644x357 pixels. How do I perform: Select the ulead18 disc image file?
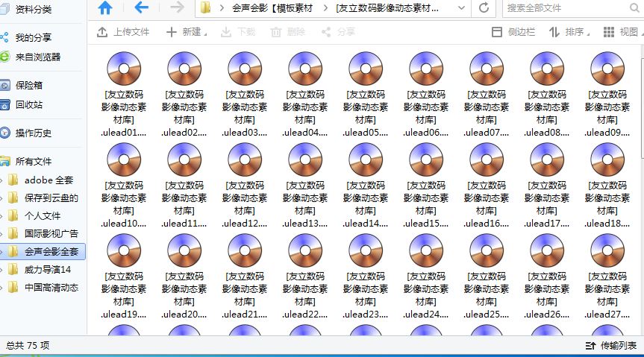[607, 185]
